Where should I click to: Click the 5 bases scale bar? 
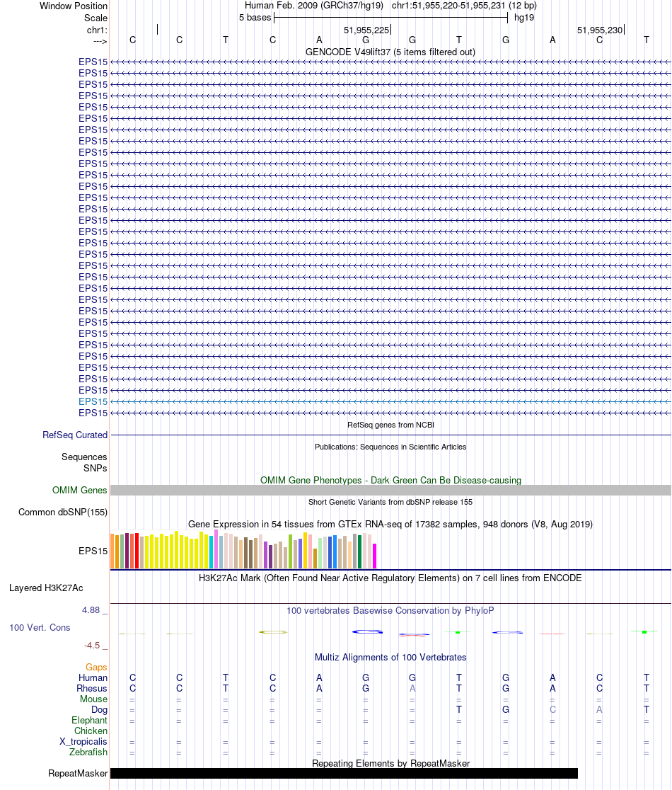pos(391,18)
